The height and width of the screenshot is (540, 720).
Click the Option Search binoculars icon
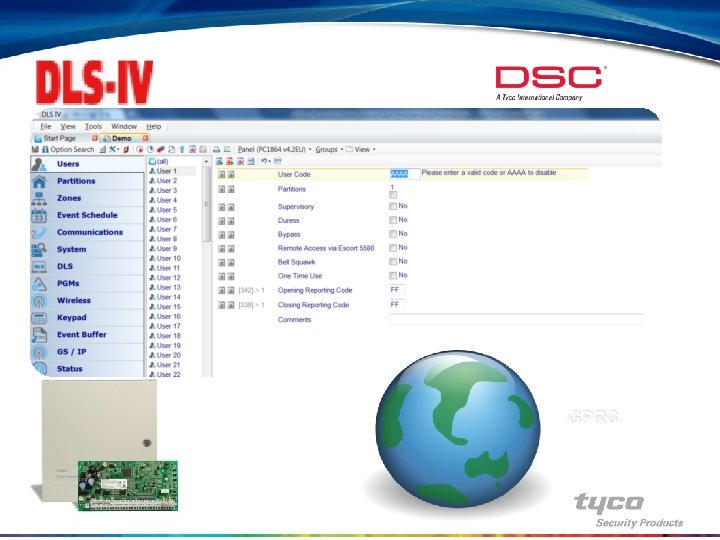point(45,149)
